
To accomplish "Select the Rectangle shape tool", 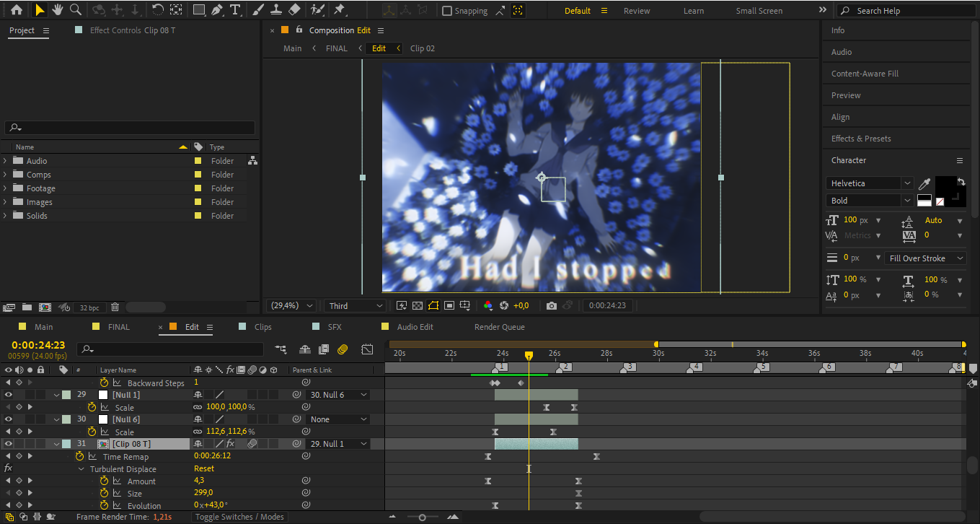I will [x=199, y=10].
